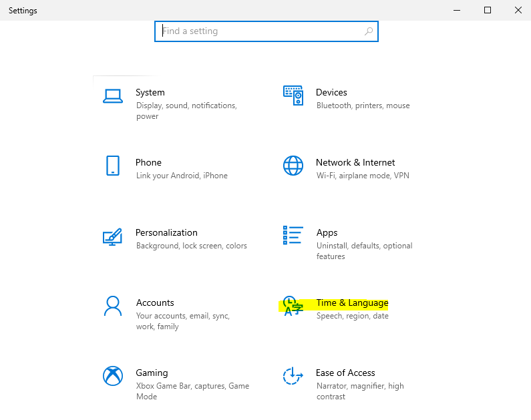Go to the Phone settings heading
The image size is (531, 420).
click(x=148, y=162)
